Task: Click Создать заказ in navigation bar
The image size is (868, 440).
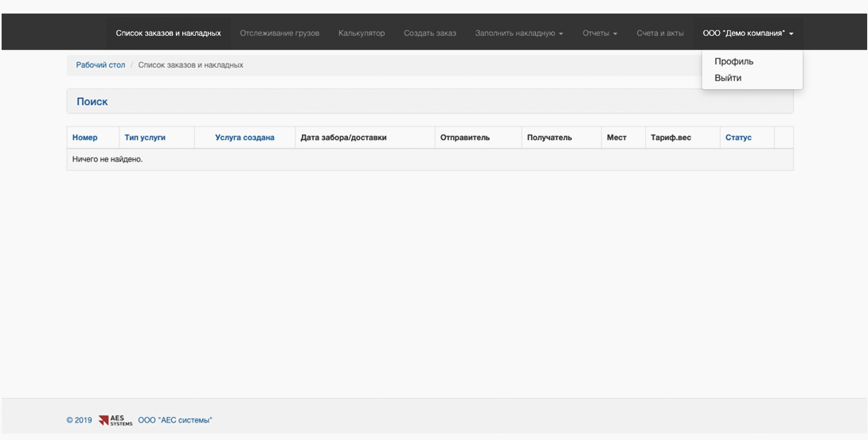Action: (429, 33)
